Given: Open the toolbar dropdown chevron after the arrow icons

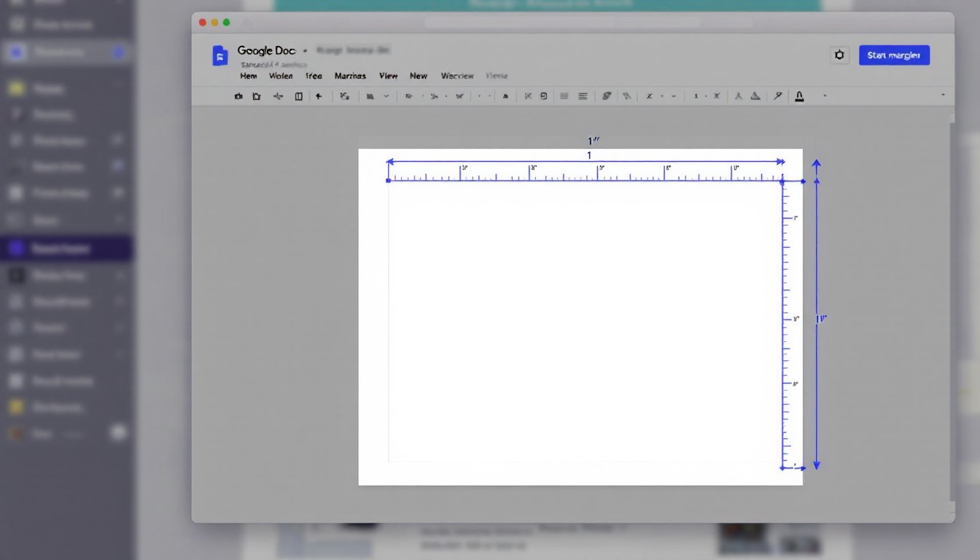Looking at the screenshot, I should click(x=386, y=96).
